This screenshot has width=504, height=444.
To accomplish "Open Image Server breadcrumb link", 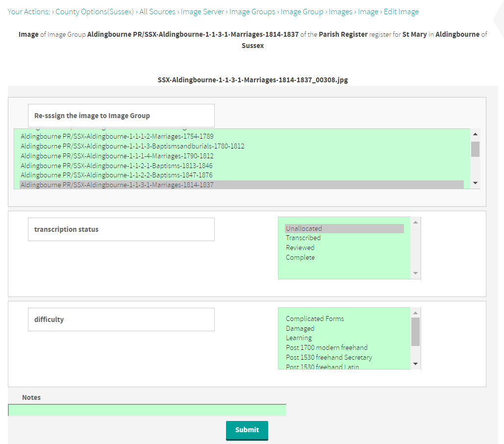I will pyautogui.click(x=202, y=12).
